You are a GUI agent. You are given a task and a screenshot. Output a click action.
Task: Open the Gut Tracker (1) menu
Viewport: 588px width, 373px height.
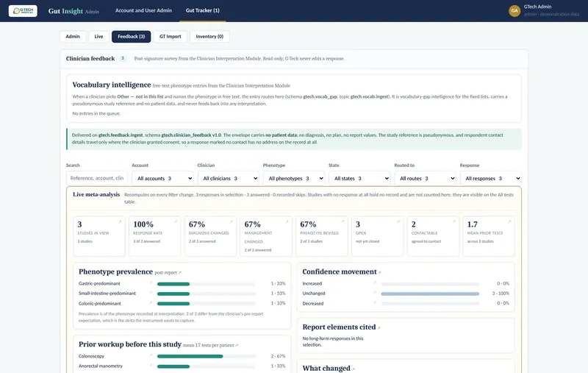click(203, 10)
